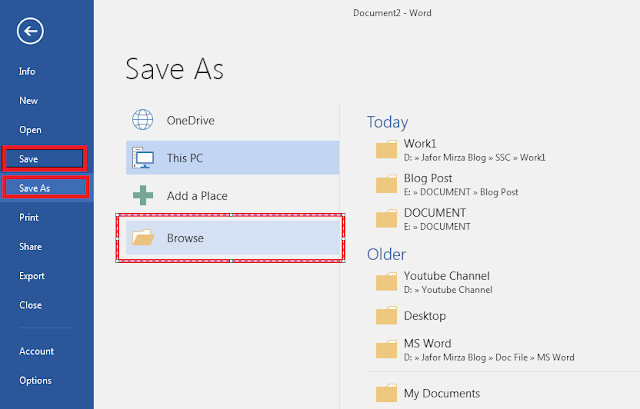Viewport: 640px width, 409px height.
Task: Click path D: » Jafor Mirza Blog » SSC » Work1
Action: coord(474,158)
